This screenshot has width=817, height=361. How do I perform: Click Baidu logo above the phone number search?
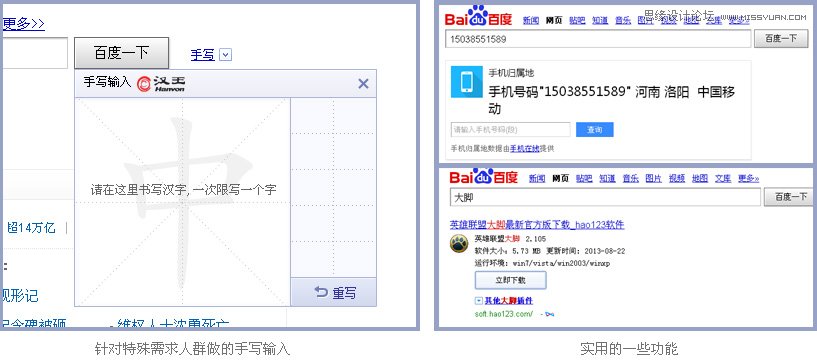click(478, 17)
